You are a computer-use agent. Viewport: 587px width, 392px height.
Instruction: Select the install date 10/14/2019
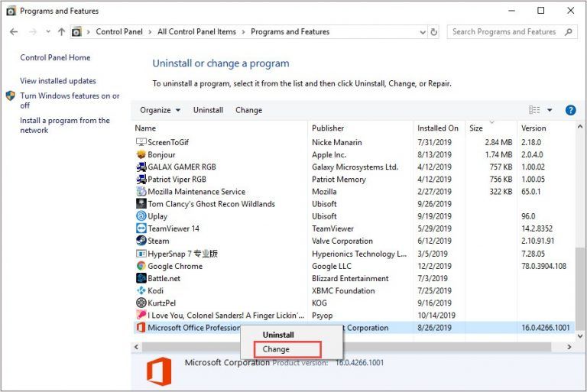[x=436, y=316]
